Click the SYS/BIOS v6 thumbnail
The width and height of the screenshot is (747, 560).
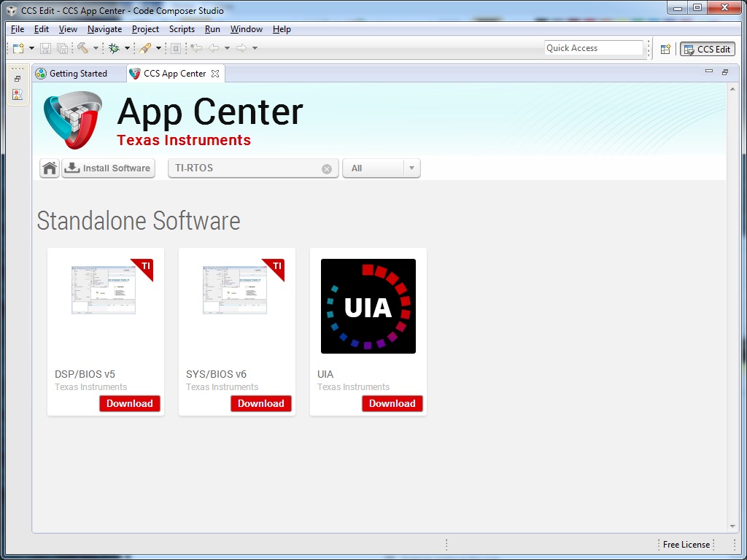point(235,290)
